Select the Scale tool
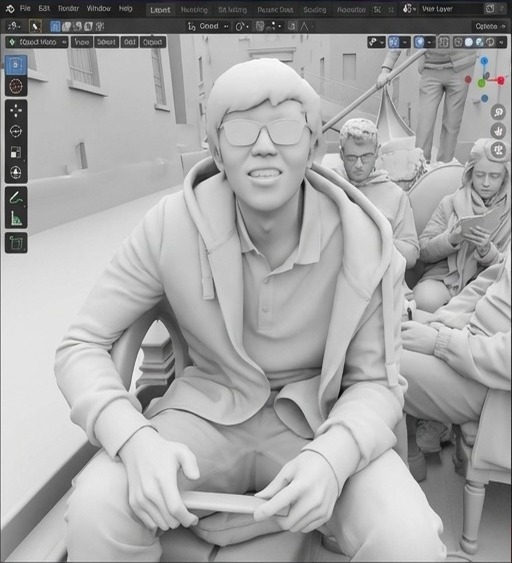 pyautogui.click(x=16, y=152)
